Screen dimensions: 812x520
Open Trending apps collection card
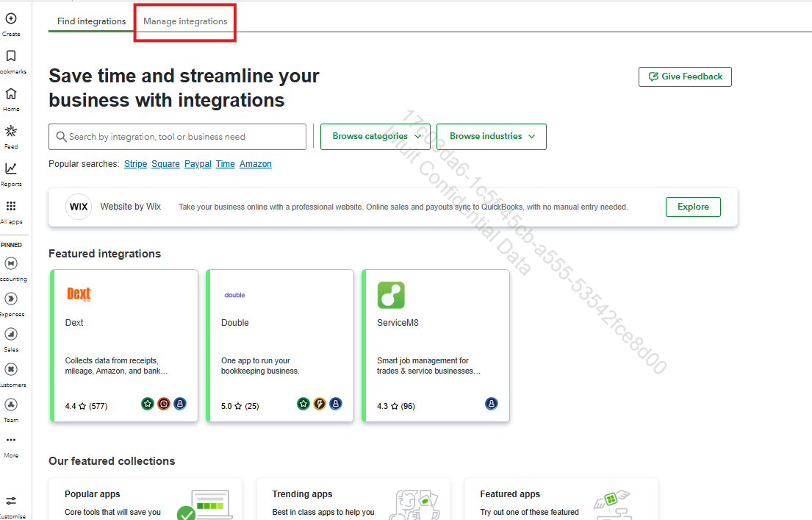353,499
